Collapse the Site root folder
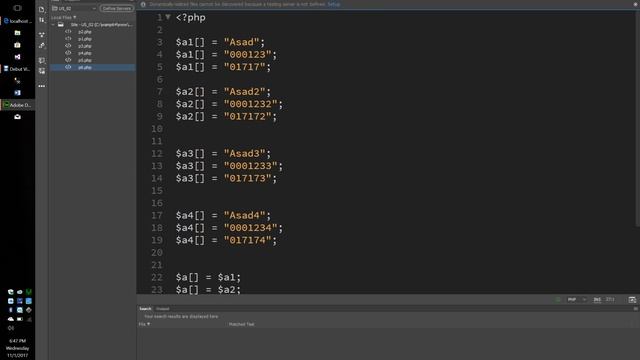640x360 pixels. pos(53,25)
